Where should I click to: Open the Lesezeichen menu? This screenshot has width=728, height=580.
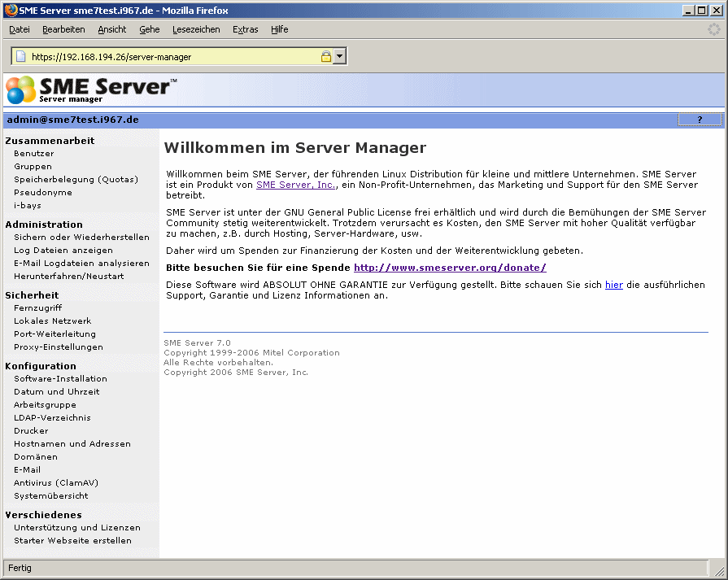196,29
